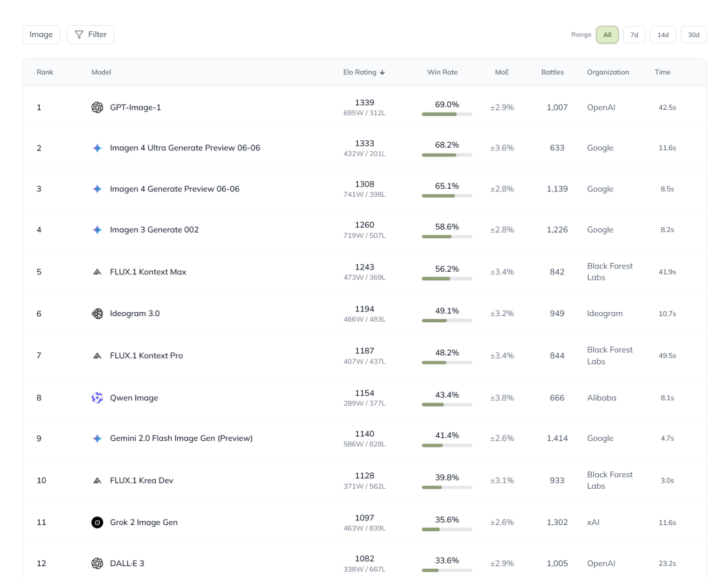Screen dimensions: 728x579
Task: Set range to 14d
Action: point(663,35)
